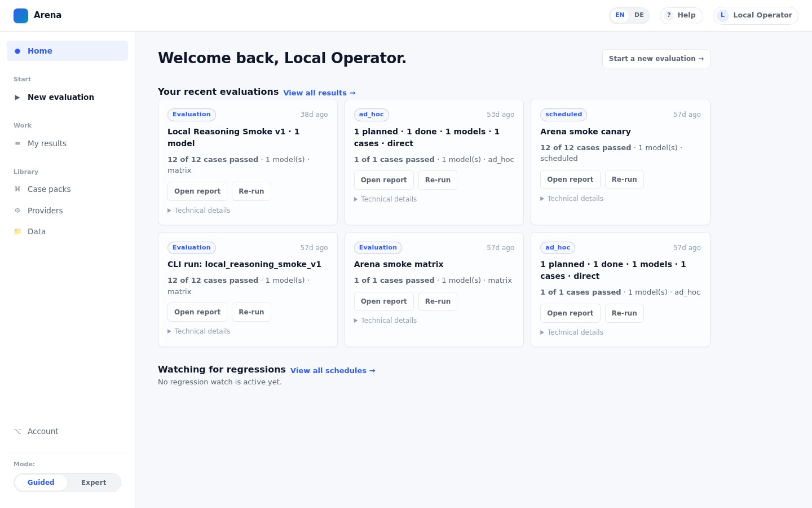812x508 pixels.
Task: Select Guided mode
Action: pos(41,483)
